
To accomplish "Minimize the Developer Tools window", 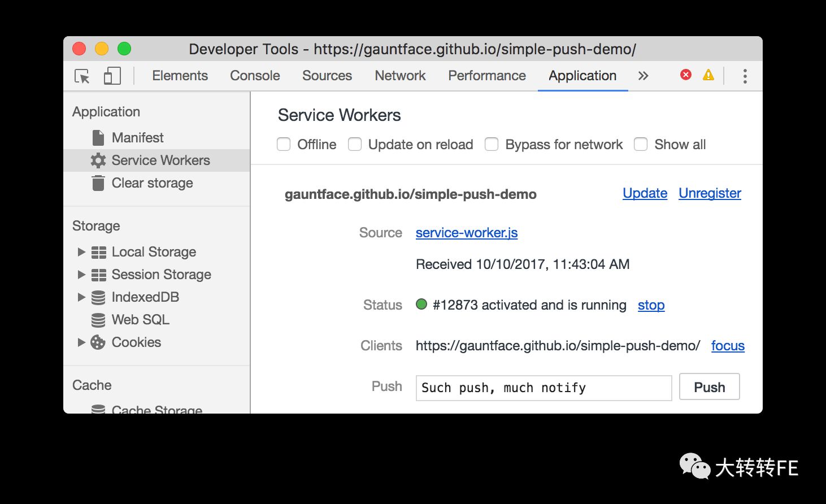I will pyautogui.click(x=102, y=49).
